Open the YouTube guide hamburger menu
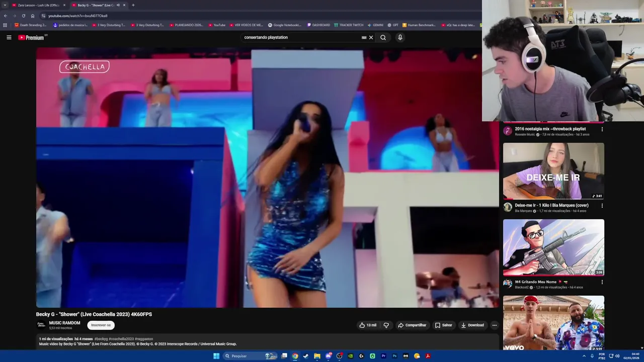This screenshot has height=362, width=644. [x=9, y=37]
